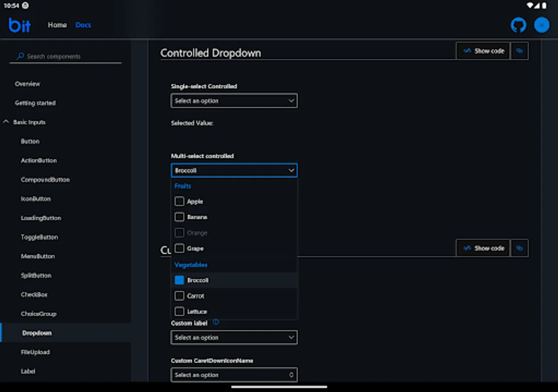
Task: Select the Docs menu item
Action: click(83, 25)
